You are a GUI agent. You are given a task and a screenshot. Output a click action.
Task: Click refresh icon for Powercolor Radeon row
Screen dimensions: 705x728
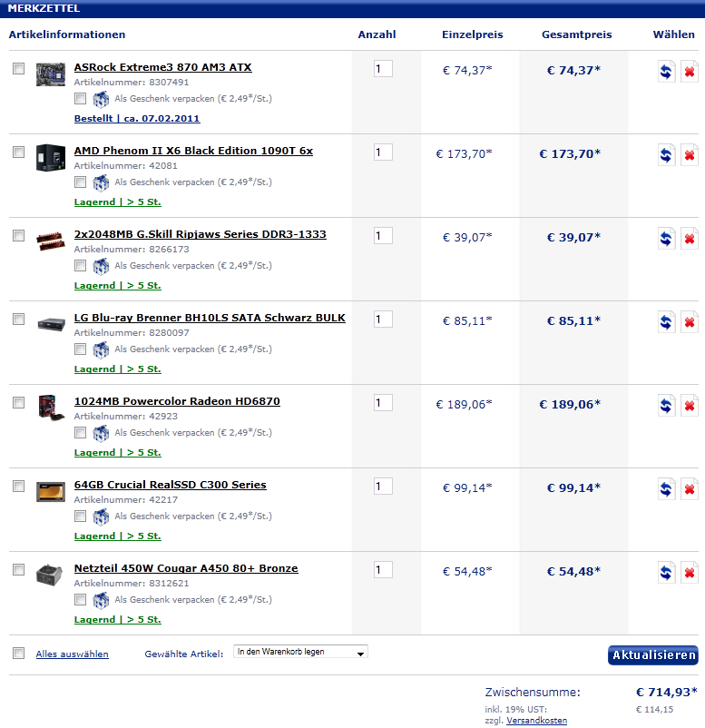pyautogui.click(x=667, y=406)
